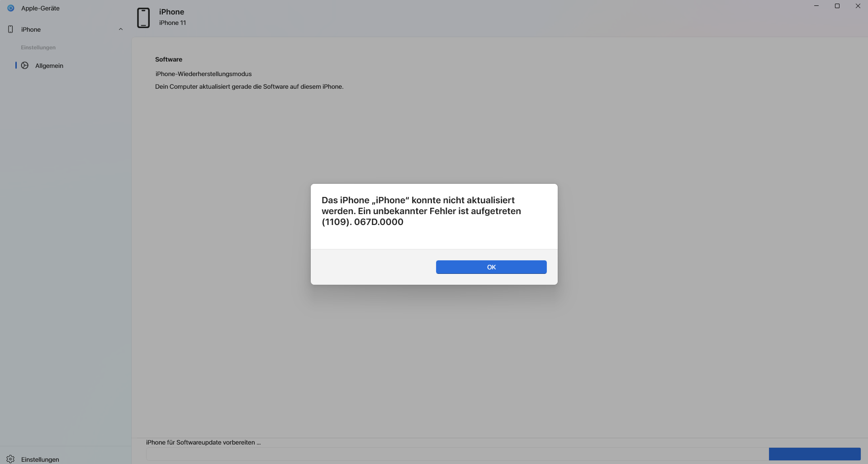Image resolution: width=868 pixels, height=464 pixels.
Task: Minimize the Apple-Geräte window
Action: [816, 6]
